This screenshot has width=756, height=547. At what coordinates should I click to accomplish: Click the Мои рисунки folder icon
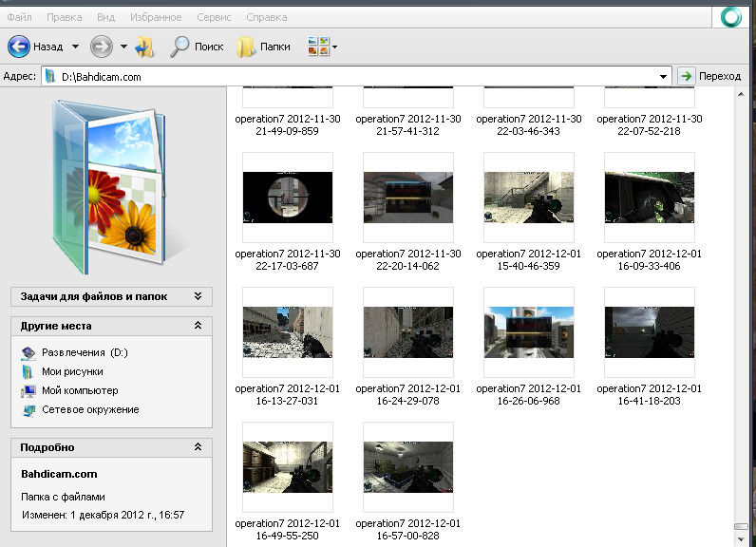coord(28,372)
